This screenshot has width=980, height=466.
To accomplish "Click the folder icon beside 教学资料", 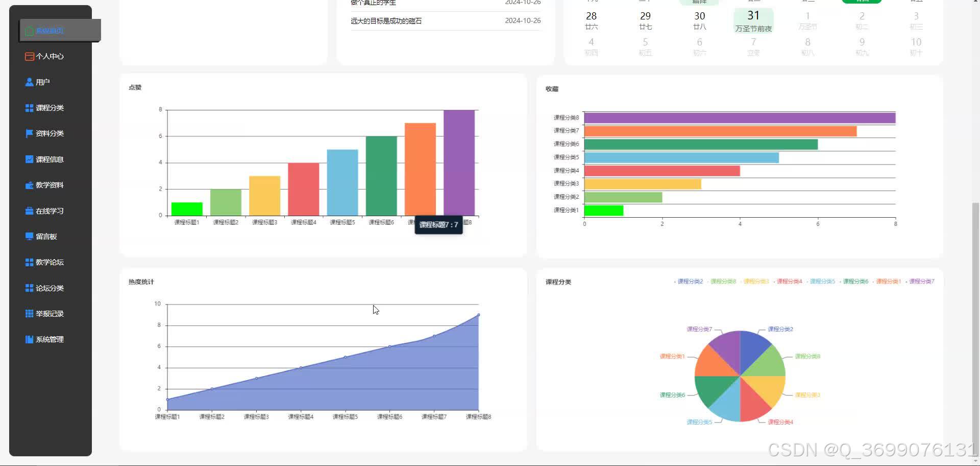I will click(30, 185).
